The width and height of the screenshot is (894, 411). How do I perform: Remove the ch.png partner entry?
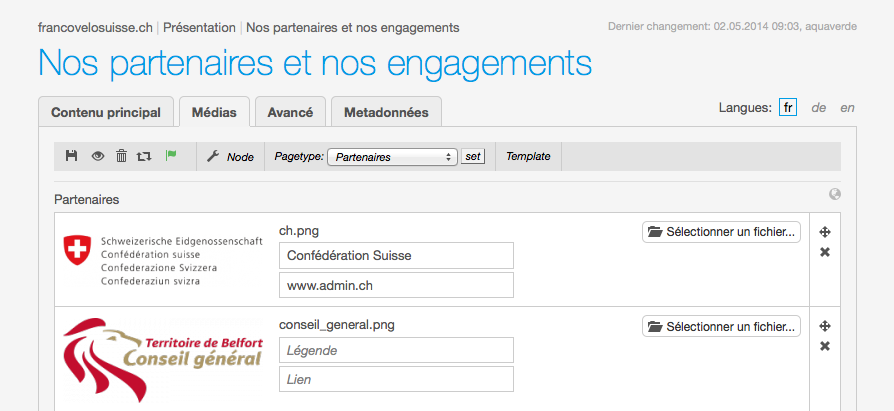[825, 252]
